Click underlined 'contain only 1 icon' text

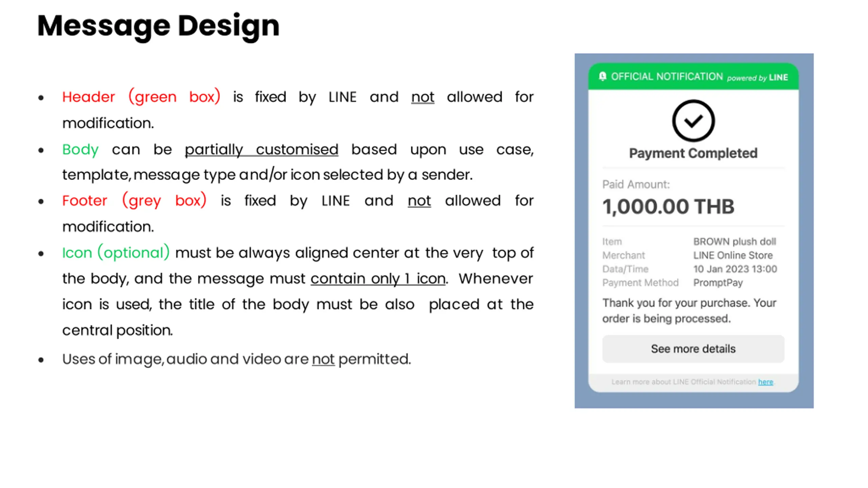(378, 279)
